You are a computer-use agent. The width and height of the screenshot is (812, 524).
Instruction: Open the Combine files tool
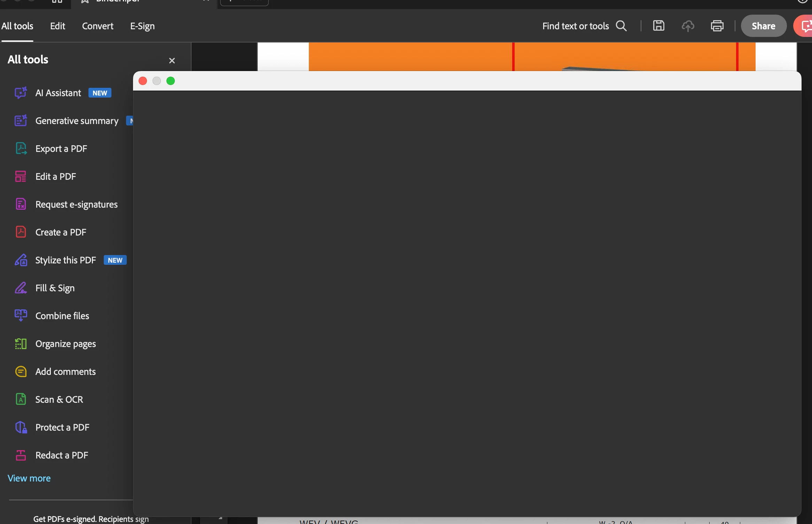pyautogui.click(x=62, y=316)
